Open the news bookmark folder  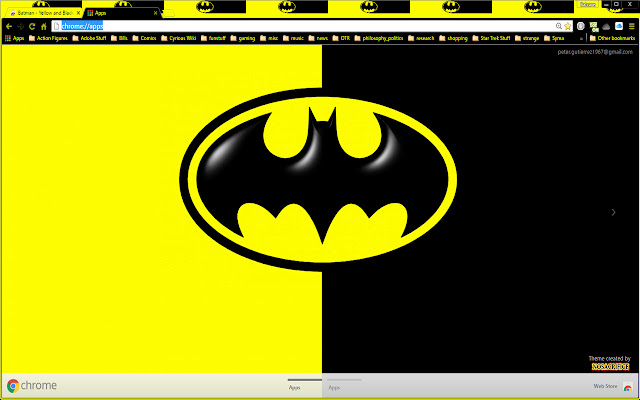pyautogui.click(x=318, y=38)
